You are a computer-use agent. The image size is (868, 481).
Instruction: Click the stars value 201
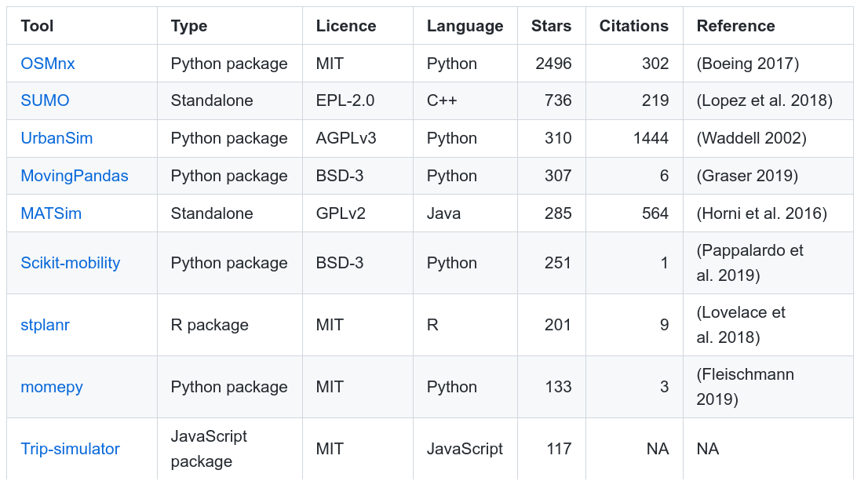(x=558, y=325)
